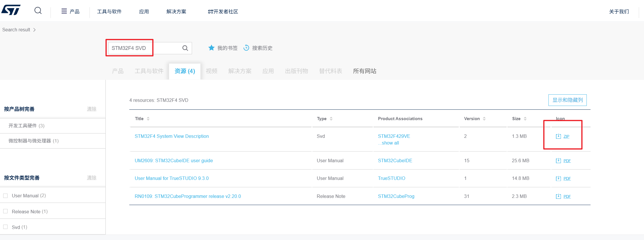This screenshot has width=644, height=240.
Task: Switch to the 产品 results tab
Action: pyautogui.click(x=118, y=71)
